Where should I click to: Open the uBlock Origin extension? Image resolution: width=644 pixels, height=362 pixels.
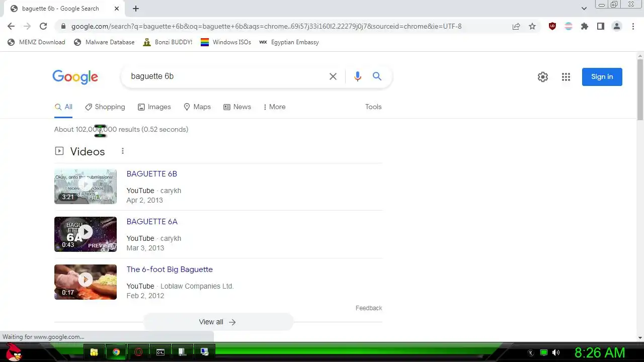(x=552, y=26)
